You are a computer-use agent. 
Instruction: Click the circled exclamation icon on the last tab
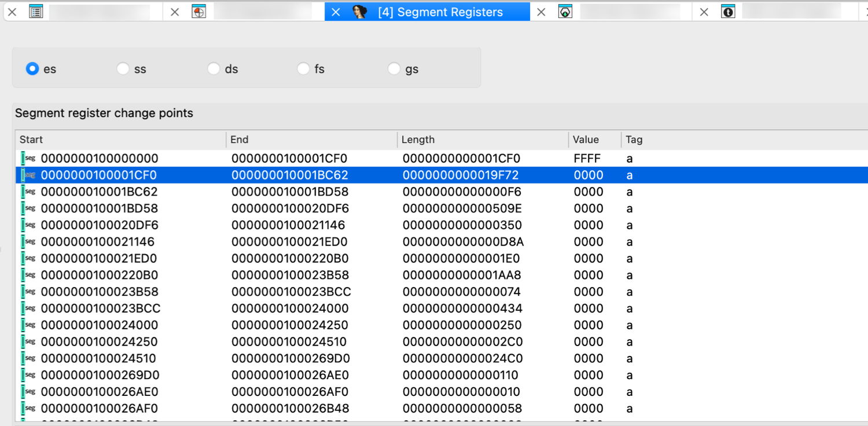pyautogui.click(x=729, y=11)
